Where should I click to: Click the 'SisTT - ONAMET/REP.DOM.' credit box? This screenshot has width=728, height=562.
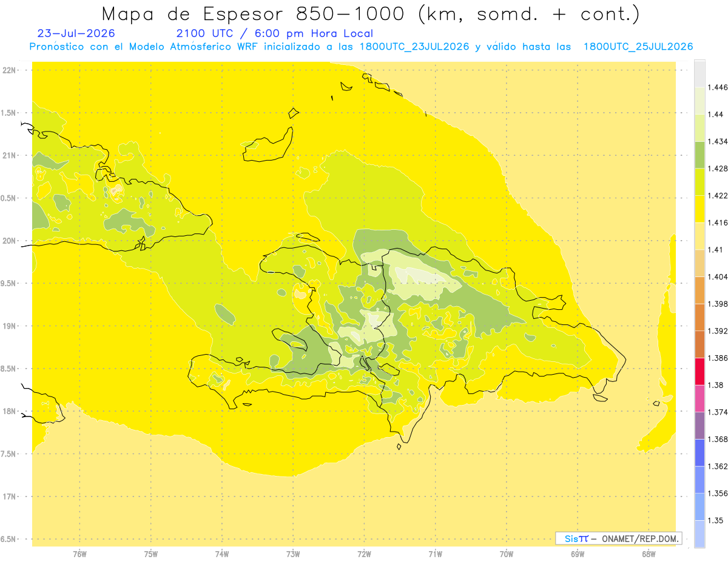coord(619,538)
